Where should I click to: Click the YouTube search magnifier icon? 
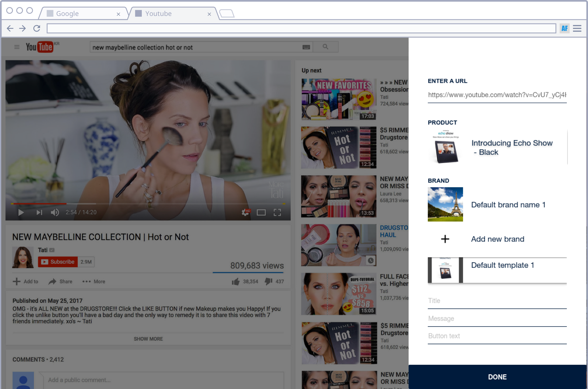click(325, 47)
